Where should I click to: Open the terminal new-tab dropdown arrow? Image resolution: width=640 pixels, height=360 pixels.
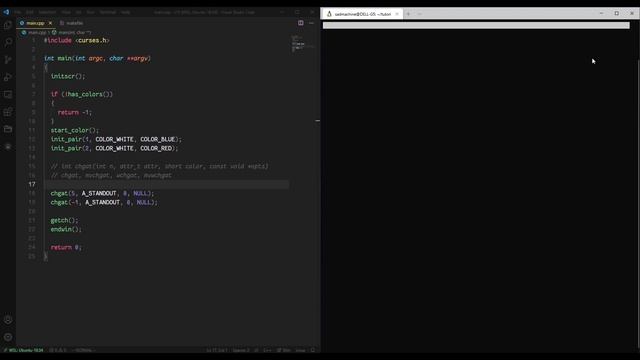tap(419, 14)
